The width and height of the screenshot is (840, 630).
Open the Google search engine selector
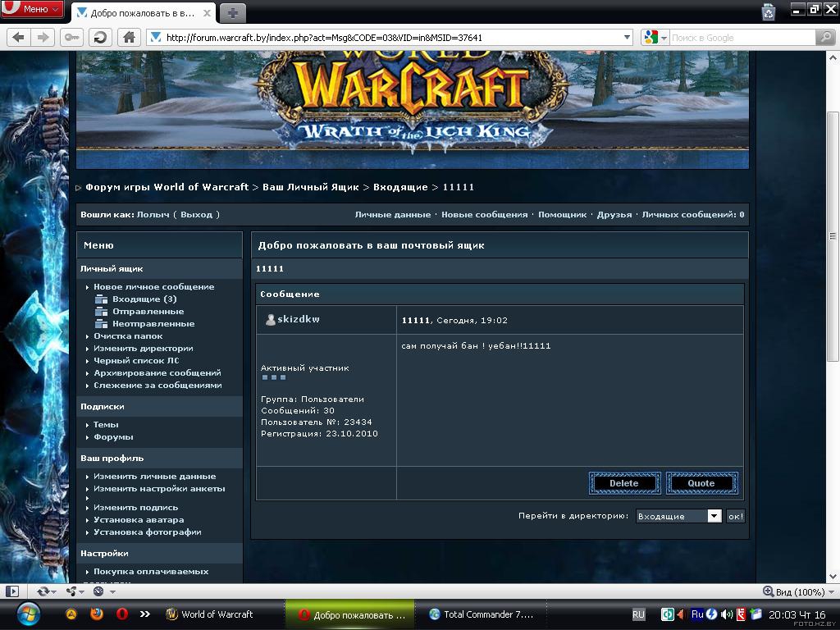point(655,38)
